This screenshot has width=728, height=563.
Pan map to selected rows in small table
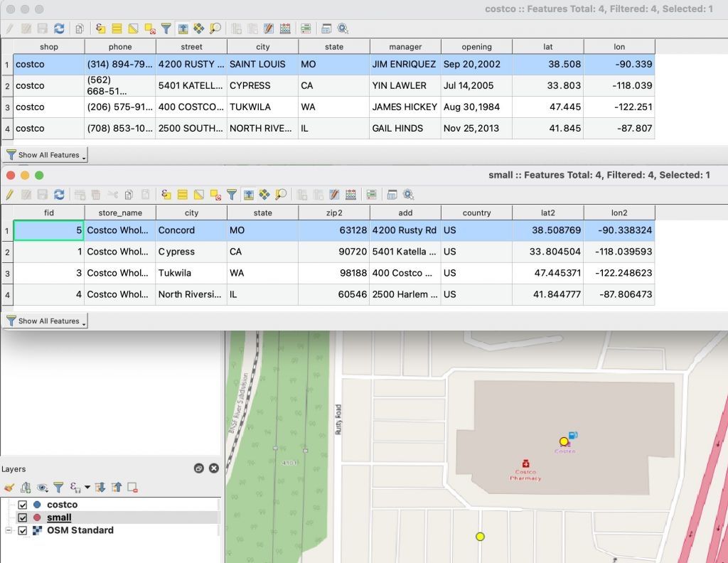[x=264, y=195]
